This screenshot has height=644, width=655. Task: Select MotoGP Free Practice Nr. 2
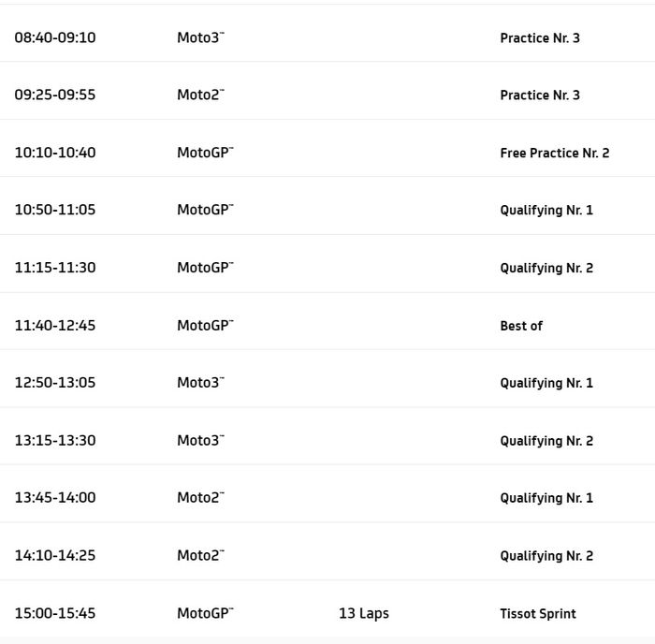pyautogui.click(x=554, y=154)
